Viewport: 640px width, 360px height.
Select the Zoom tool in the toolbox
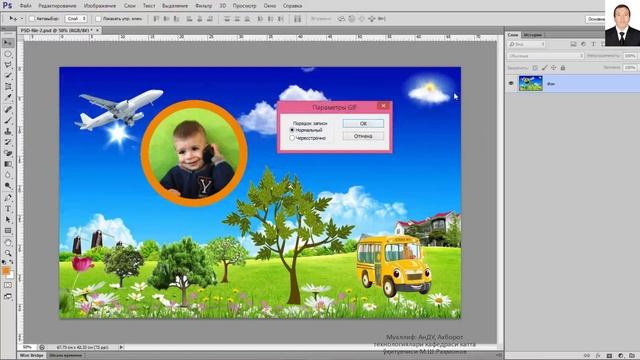8,253
